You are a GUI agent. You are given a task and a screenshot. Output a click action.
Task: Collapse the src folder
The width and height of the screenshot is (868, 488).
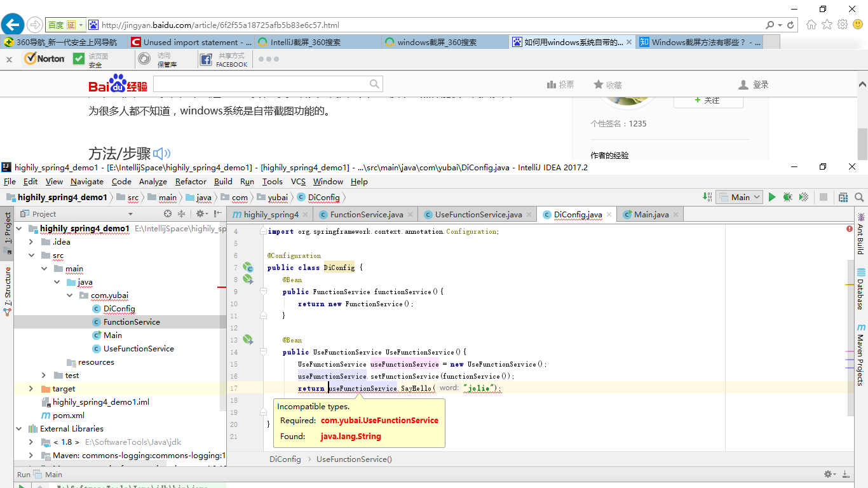31,255
